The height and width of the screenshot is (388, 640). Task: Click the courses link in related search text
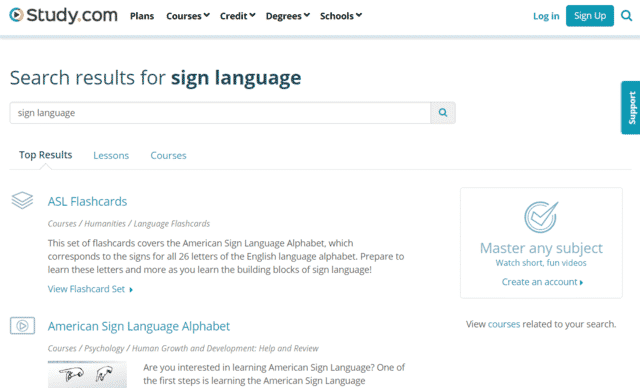click(504, 324)
